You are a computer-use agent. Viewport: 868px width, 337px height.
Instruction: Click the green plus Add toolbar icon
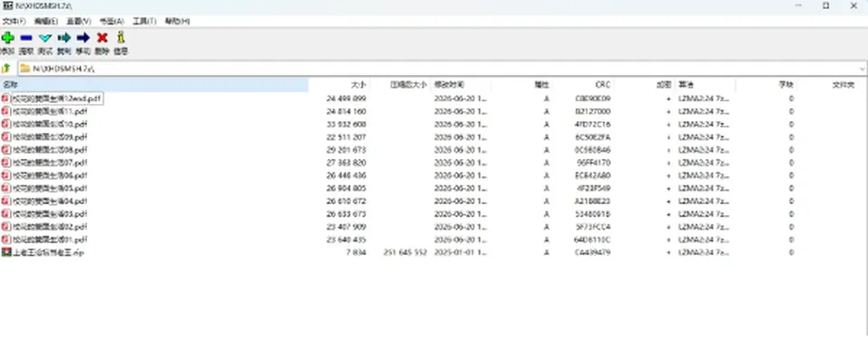click(8, 38)
